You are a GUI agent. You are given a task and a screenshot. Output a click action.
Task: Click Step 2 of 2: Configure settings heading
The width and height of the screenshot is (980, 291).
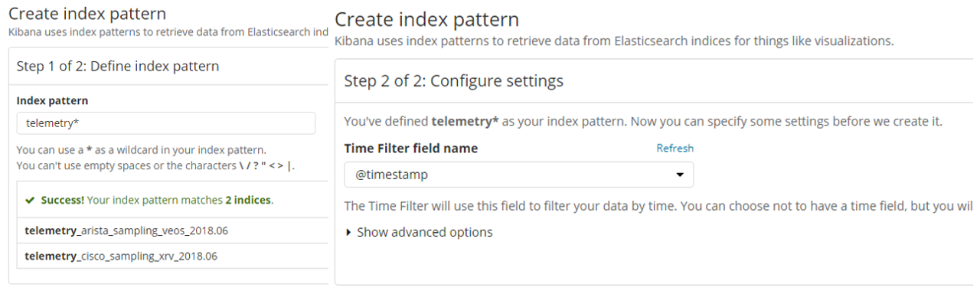454,80
